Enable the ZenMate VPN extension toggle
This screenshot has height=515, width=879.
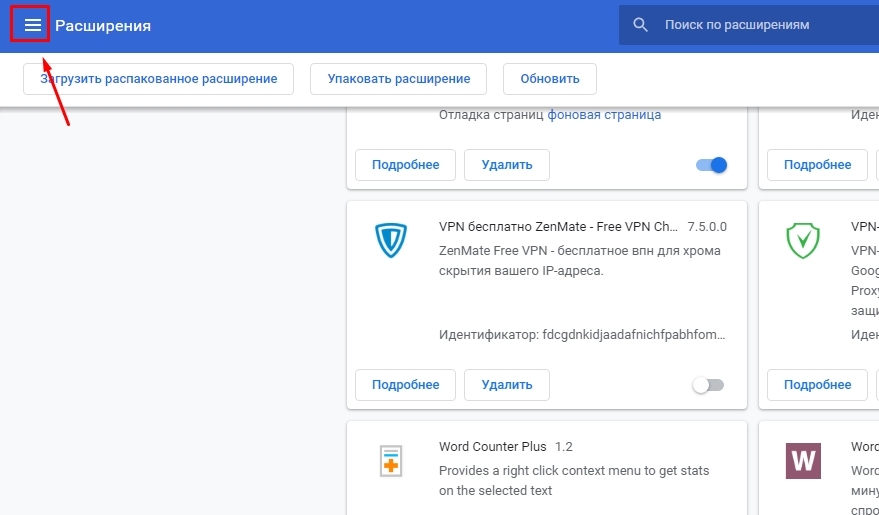click(708, 385)
